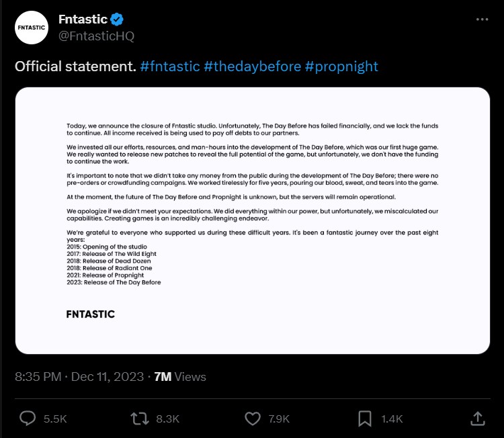The height and width of the screenshot is (438, 504).
Task: Like the post with heart icon
Action: tap(253, 418)
